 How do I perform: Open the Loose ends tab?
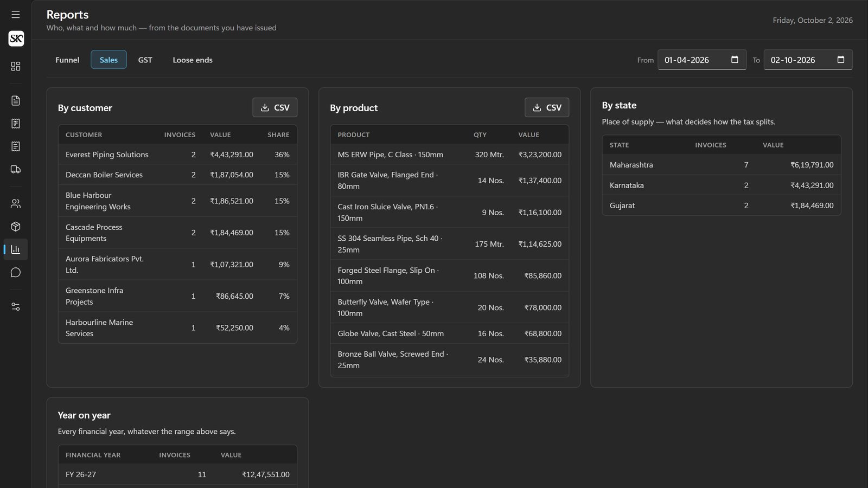point(193,60)
